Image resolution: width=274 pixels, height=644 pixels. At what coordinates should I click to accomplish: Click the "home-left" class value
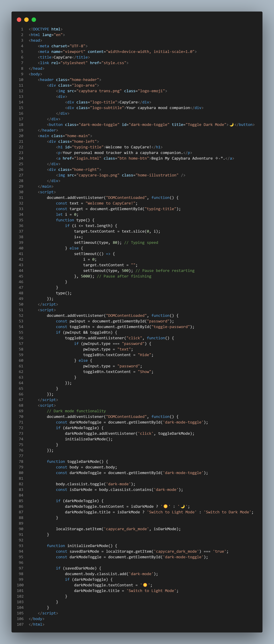(84, 142)
